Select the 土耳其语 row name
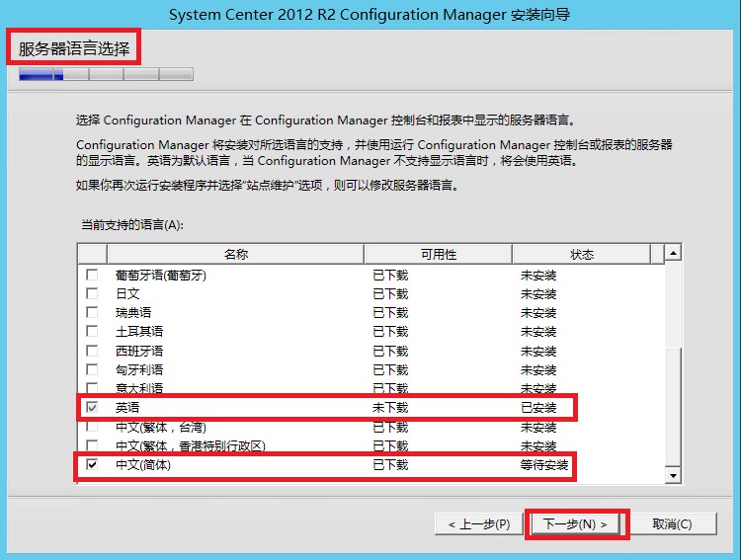Screen dimensions: 741x560 tap(139, 332)
